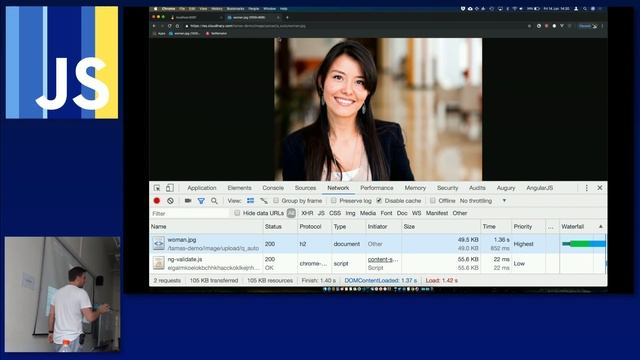Click the woman.jpg waterfall timing bar
This screenshot has height=360, width=640.
584,244
